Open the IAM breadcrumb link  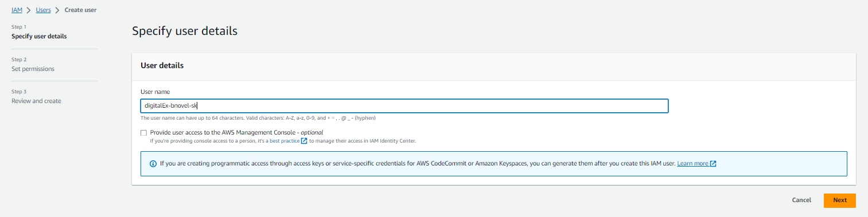point(17,10)
